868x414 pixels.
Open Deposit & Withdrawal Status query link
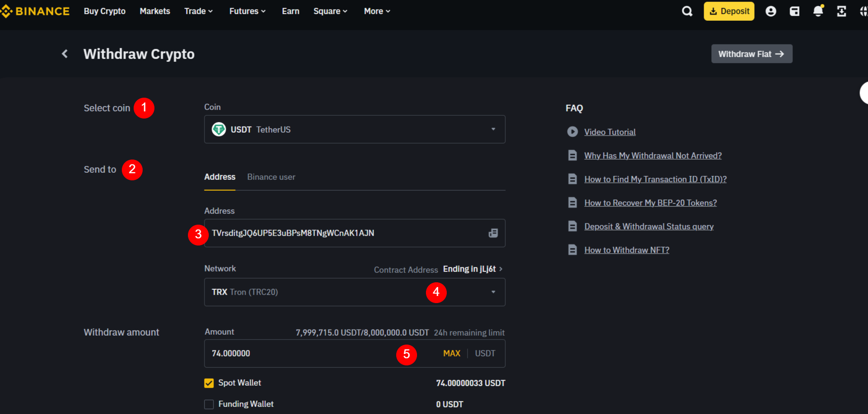(649, 227)
